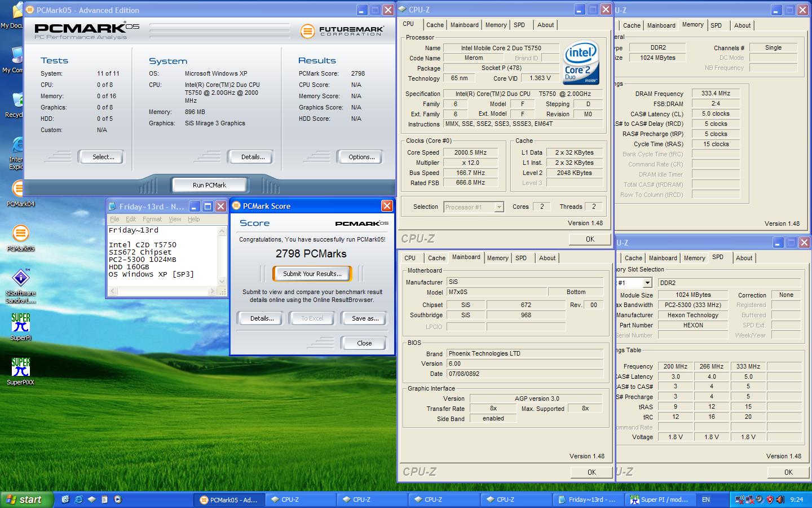Click CPU-Z quick launch icon
This screenshot has width=812, height=508.
(x=91, y=500)
